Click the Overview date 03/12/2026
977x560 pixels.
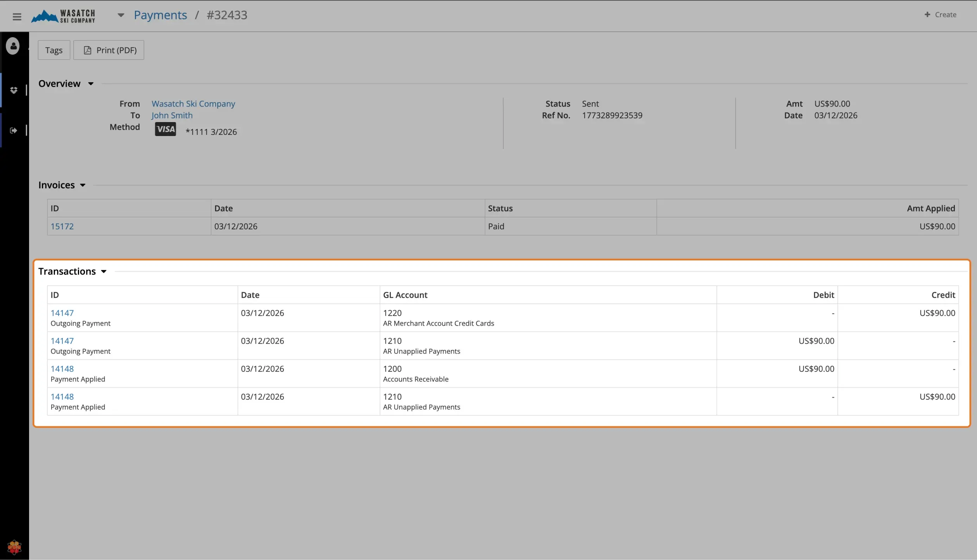point(835,115)
